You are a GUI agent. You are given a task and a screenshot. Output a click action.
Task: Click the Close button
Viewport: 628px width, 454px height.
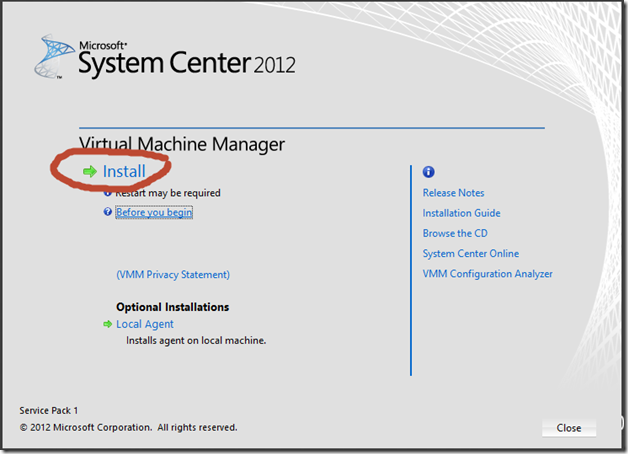569,428
